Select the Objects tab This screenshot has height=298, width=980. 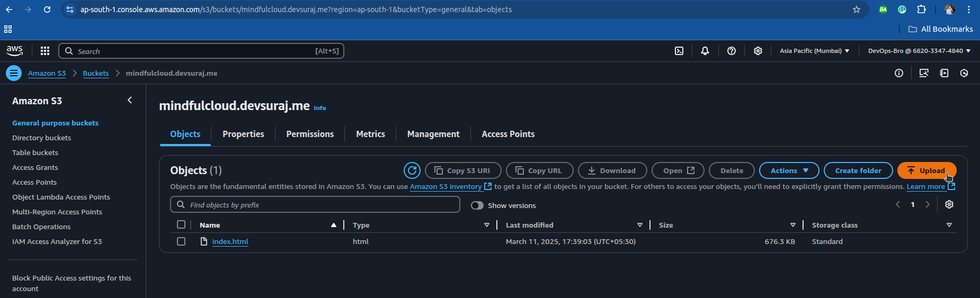tap(185, 134)
